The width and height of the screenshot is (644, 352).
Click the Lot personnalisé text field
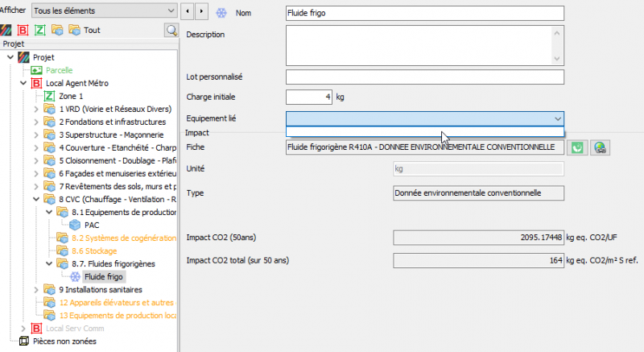(425, 77)
